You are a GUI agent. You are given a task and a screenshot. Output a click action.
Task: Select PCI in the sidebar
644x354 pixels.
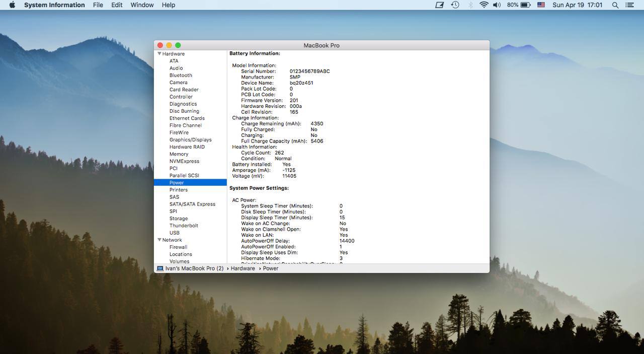[174, 168]
